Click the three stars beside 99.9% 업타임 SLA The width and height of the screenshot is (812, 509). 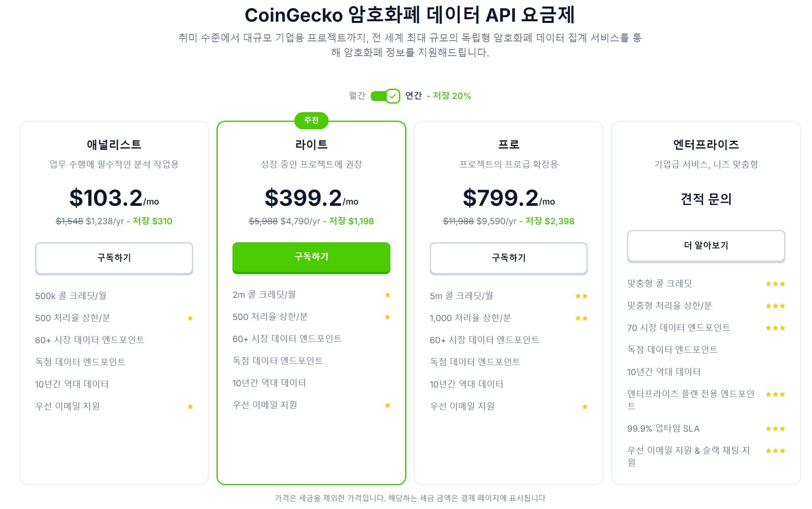776,428
